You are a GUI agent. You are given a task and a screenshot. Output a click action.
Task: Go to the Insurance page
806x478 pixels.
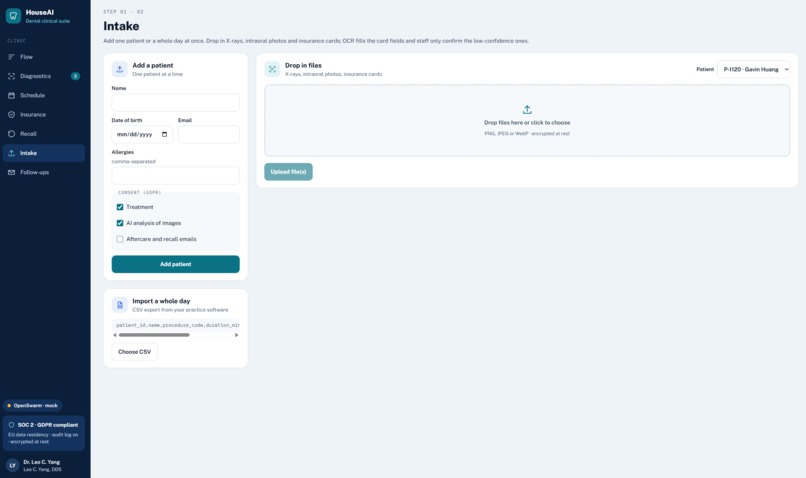(x=44, y=115)
